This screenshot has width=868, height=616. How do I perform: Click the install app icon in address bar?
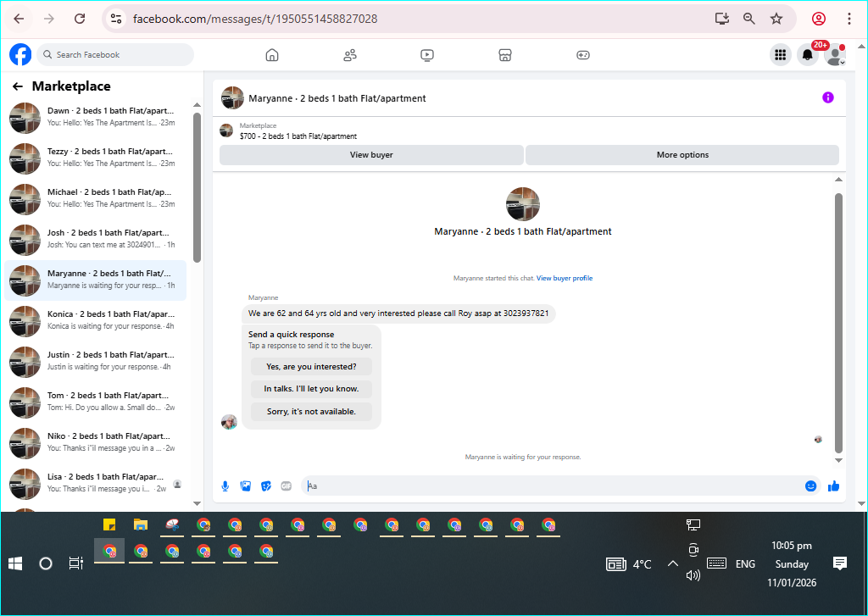722,19
